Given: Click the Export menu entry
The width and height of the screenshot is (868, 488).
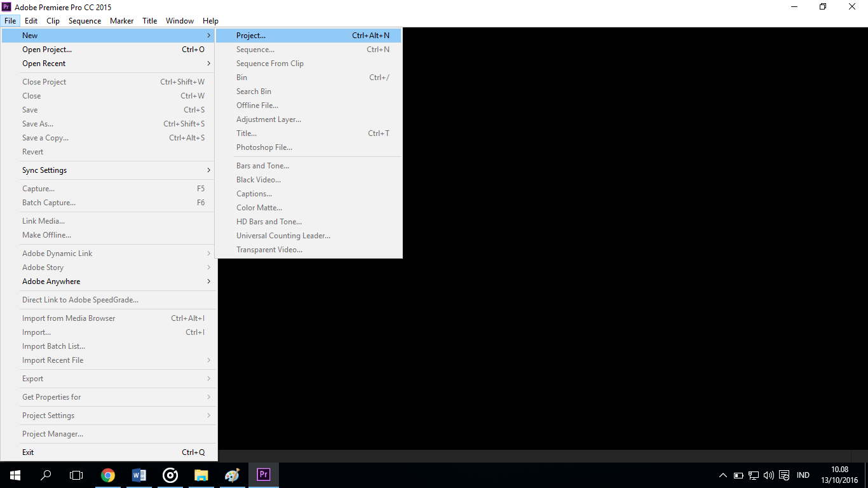Looking at the screenshot, I should (109, 379).
